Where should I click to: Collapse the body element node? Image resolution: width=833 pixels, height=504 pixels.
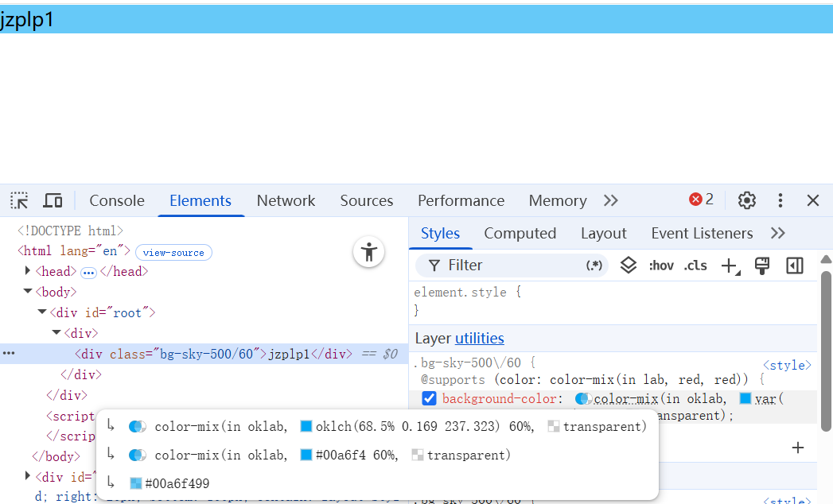[x=28, y=291]
